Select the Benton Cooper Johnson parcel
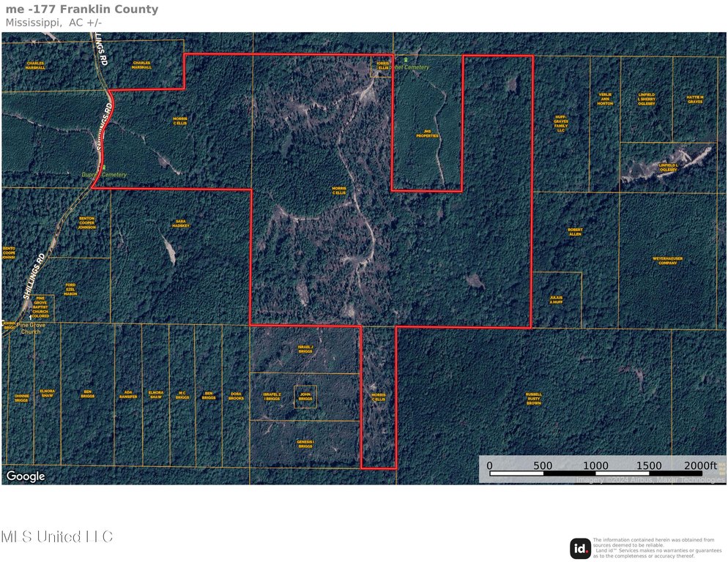The width and height of the screenshot is (728, 562). tap(86, 222)
